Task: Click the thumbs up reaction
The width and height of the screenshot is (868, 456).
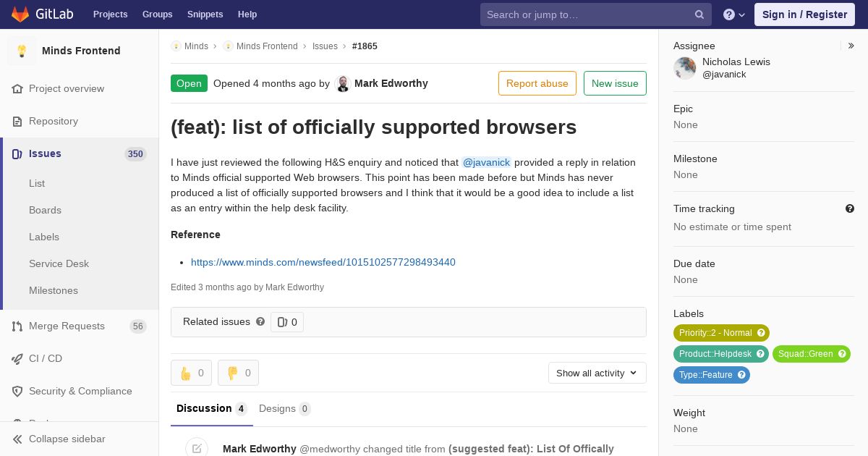Action: (192, 373)
